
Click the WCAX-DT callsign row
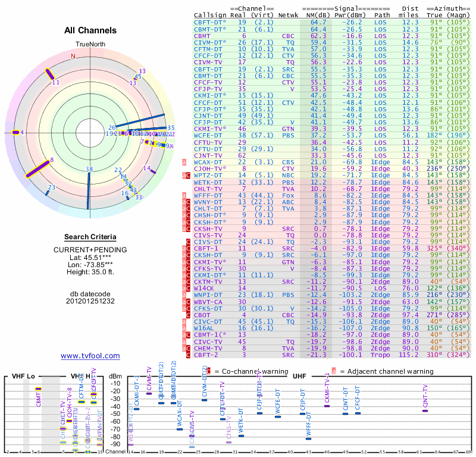(332, 162)
